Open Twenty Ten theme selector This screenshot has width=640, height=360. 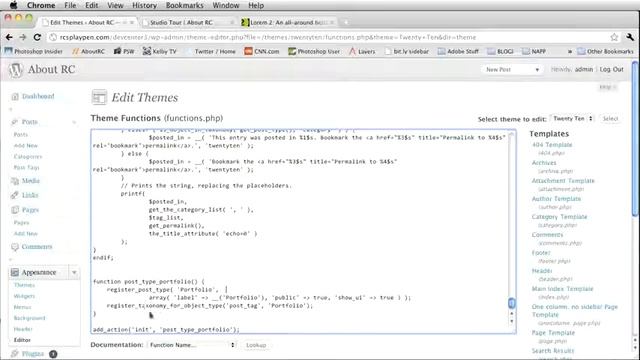tap(572, 119)
